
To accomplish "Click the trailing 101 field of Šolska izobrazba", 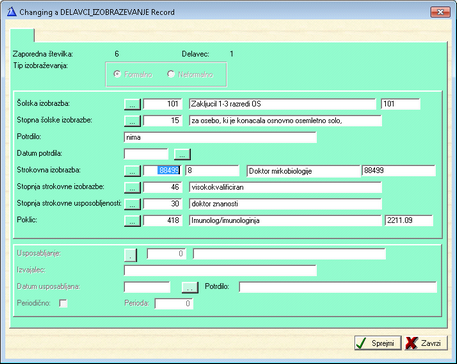I will [x=401, y=104].
